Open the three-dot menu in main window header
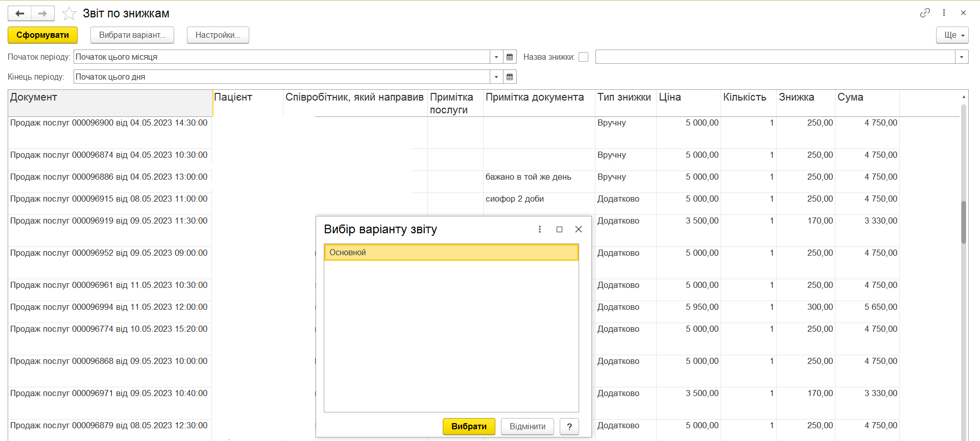The width and height of the screenshot is (980, 441). (x=944, y=13)
